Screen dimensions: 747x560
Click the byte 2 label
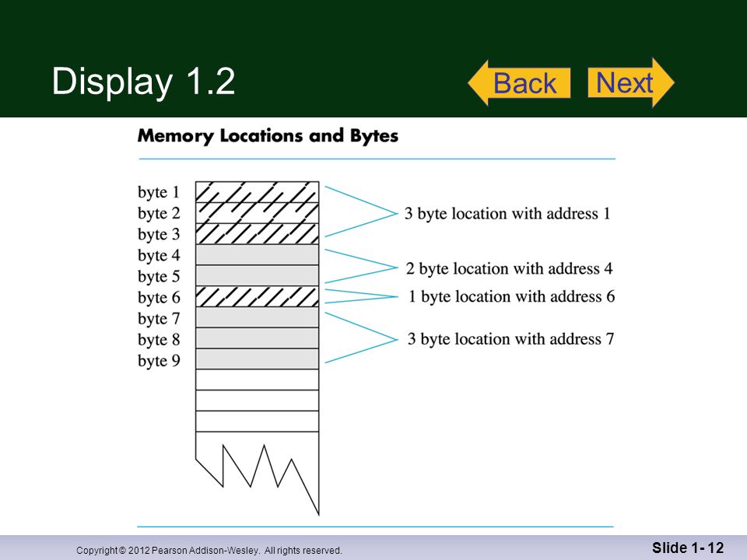pos(159,213)
